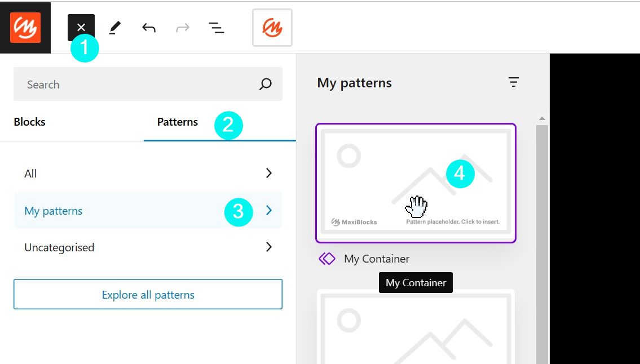Insert the second pattern placeholder below My Container

click(416, 326)
